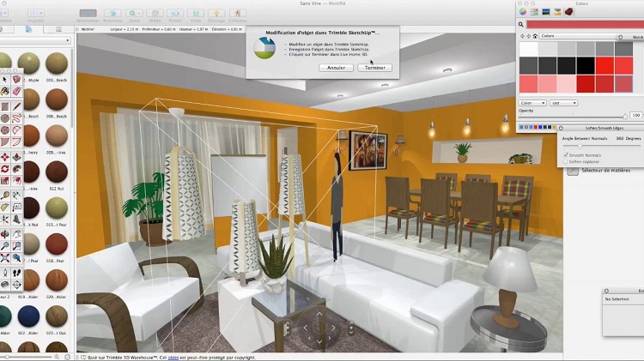Adjust the Angle Between Normals slider

tap(580, 146)
